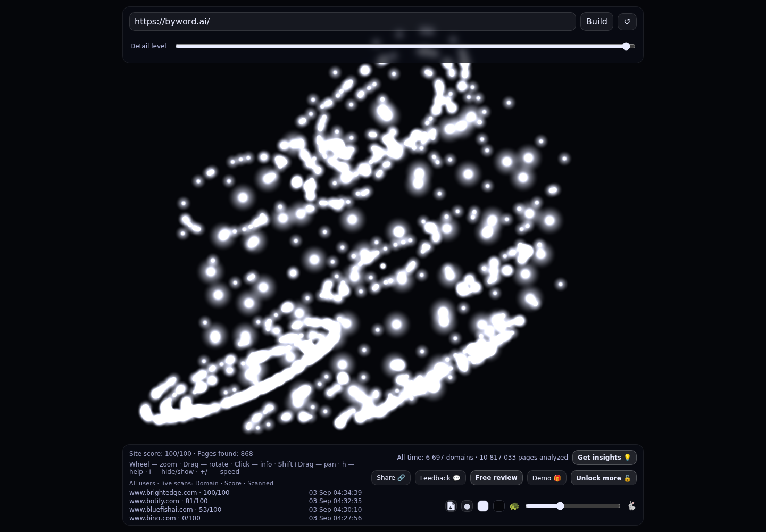Click the rabbit fast-speed icon
This screenshot has height=532, width=766.
(631, 506)
